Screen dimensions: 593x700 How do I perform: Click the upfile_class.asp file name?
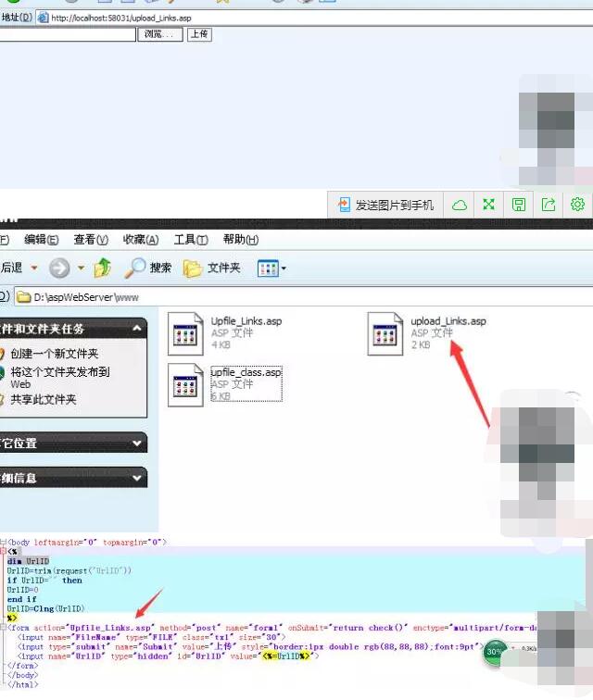pyautogui.click(x=246, y=372)
